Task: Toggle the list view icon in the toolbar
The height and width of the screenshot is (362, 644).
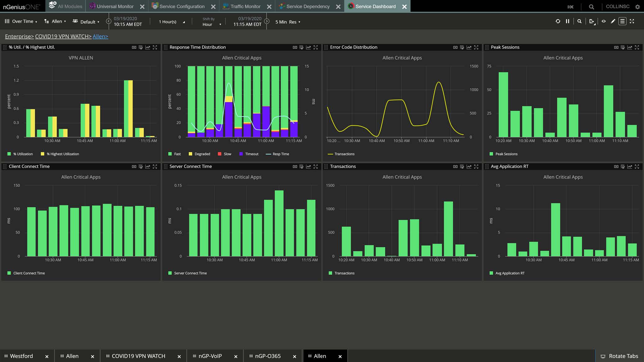Action: tap(622, 21)
